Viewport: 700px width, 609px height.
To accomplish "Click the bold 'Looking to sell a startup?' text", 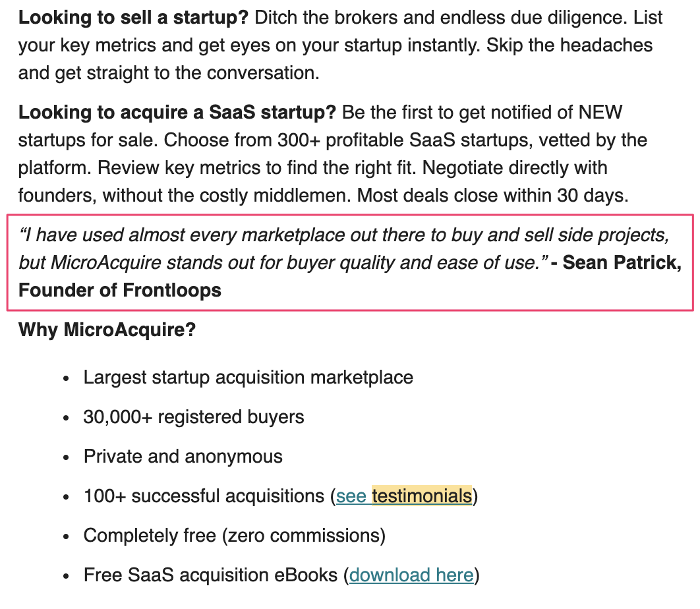I will point(133,18).
